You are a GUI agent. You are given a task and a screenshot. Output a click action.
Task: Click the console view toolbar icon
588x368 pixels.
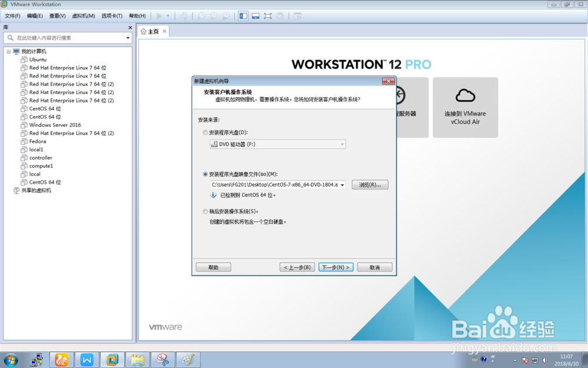pos(298,16)
